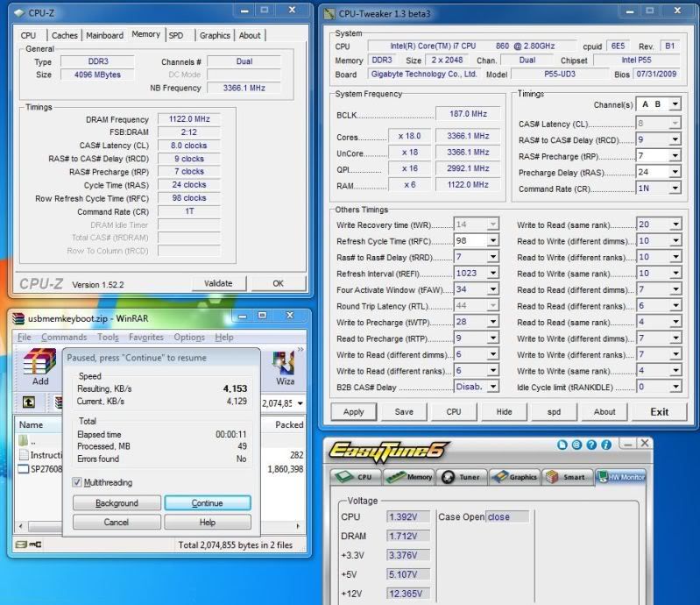
Task: Expand the WinRAR toolbar overflow chevron
Action: pos(301,349)
